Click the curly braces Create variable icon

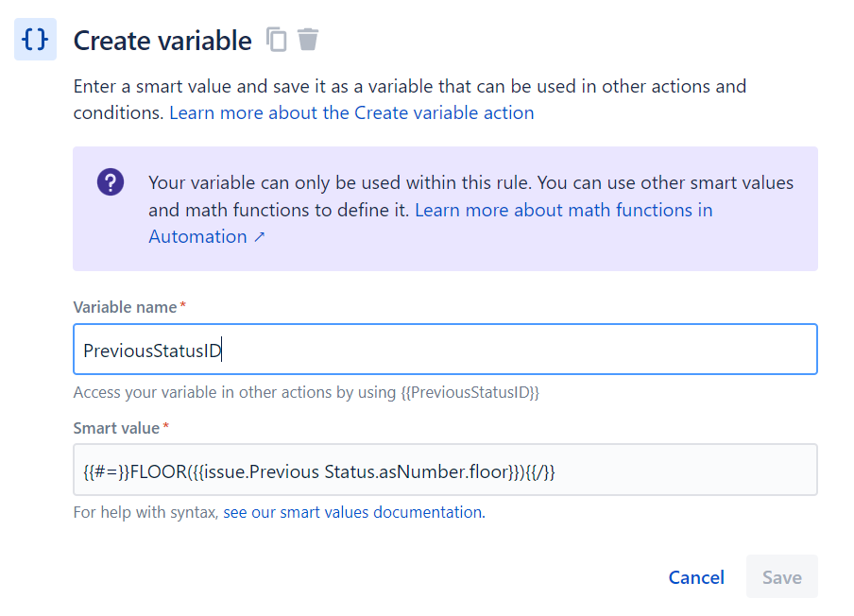(x=35, y=40)
